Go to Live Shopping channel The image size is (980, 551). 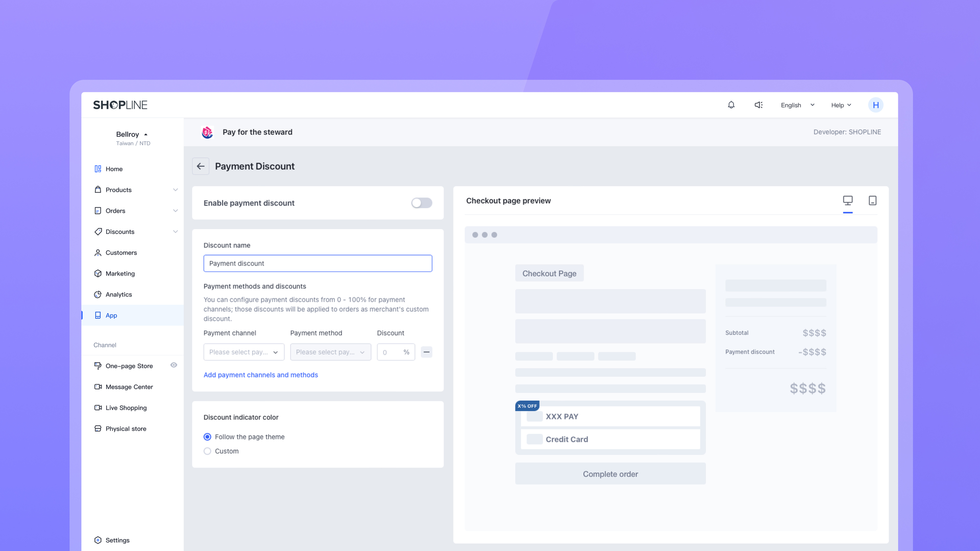(x=126, y=408)
